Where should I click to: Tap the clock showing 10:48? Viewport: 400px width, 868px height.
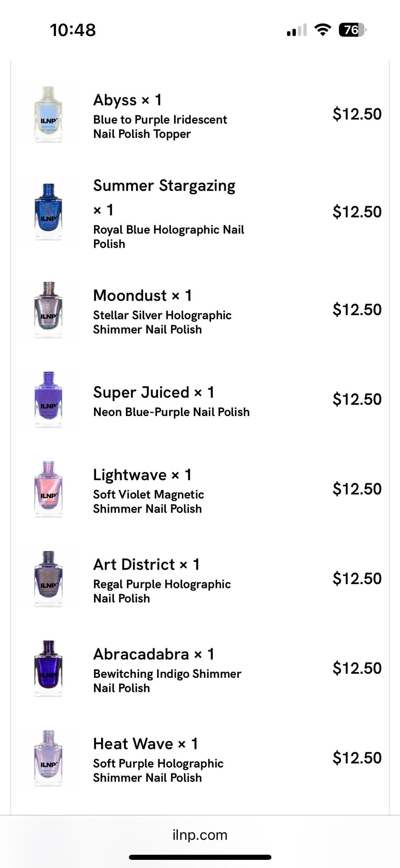pos(73,30)
